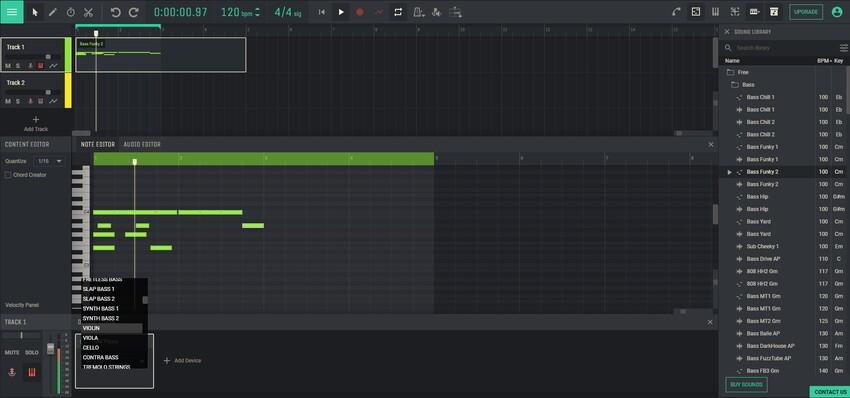Toggle Track 1 MIDI keyboard input

41,66
